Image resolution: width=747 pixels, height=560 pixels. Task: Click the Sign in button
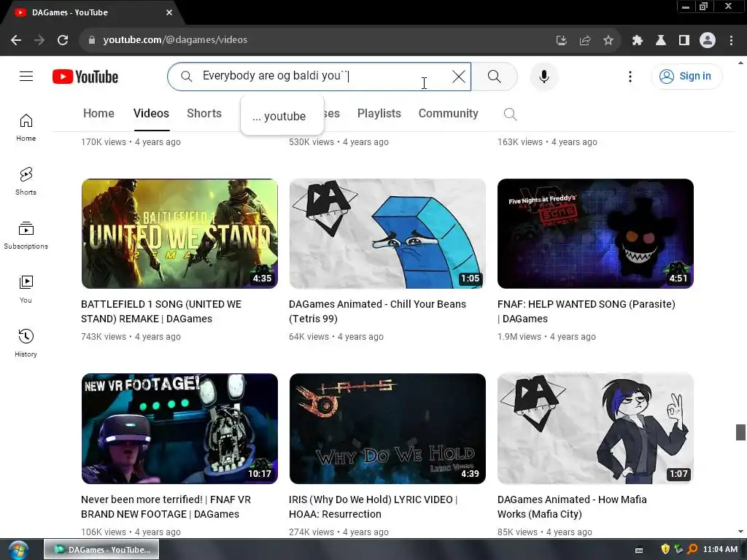tap(686, 76)
